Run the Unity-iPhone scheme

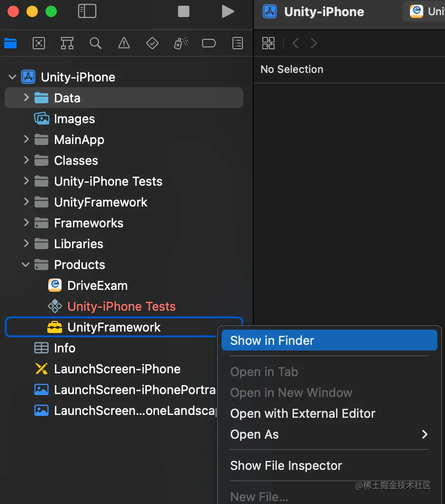tap(228, 11)
